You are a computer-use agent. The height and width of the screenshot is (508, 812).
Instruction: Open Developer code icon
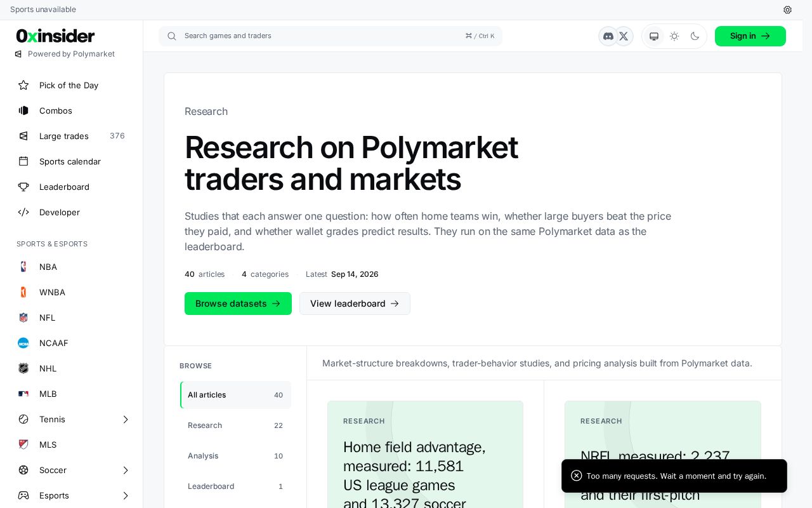point(23,212)
